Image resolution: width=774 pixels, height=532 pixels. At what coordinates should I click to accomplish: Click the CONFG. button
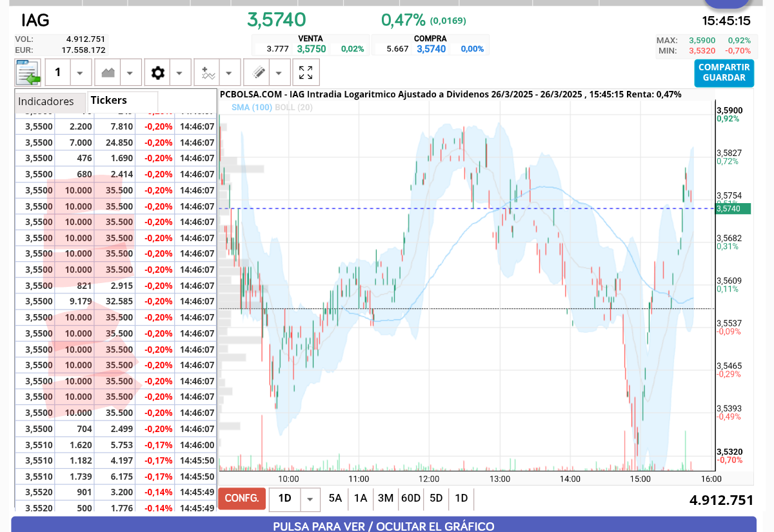242,498
